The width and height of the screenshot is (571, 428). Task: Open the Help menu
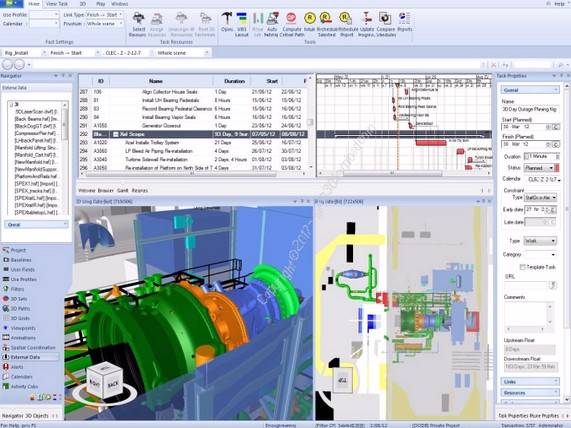pos(559,4)
